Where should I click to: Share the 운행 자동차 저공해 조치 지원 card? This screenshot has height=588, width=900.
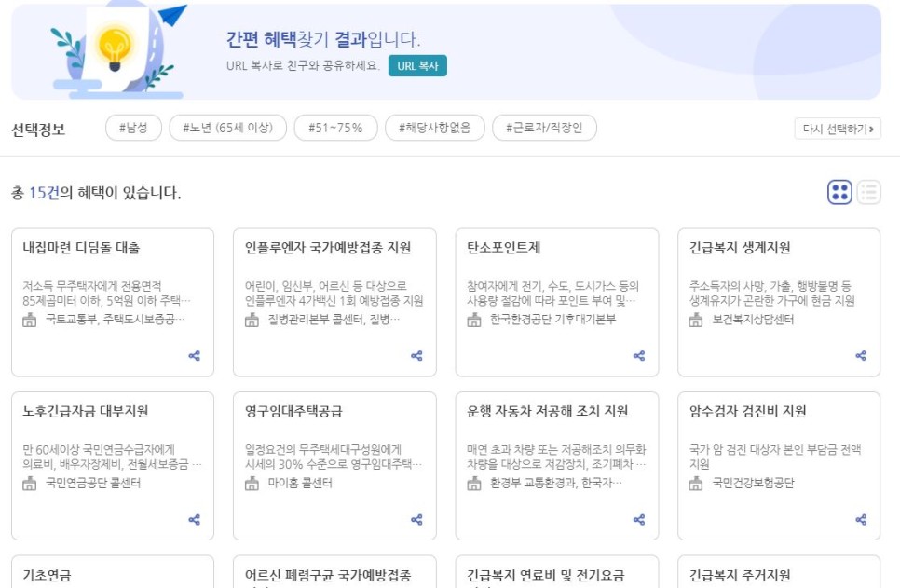[x=639, y=520]
